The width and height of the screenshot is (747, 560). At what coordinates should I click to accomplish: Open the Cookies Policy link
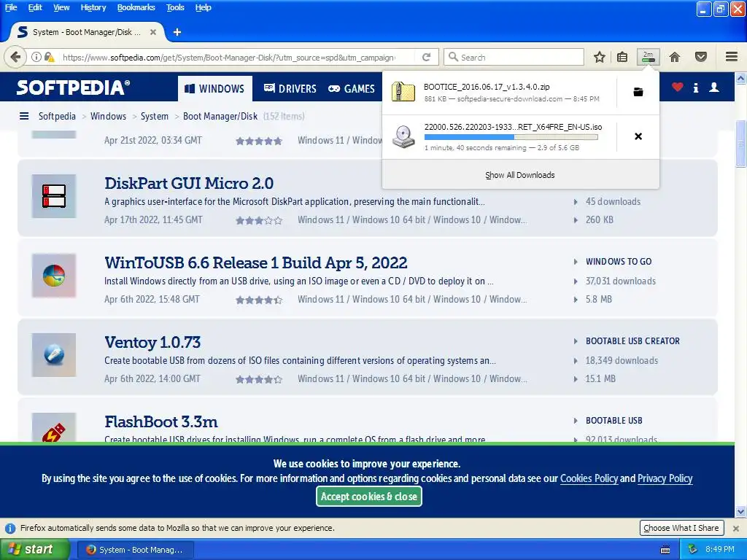589,478
